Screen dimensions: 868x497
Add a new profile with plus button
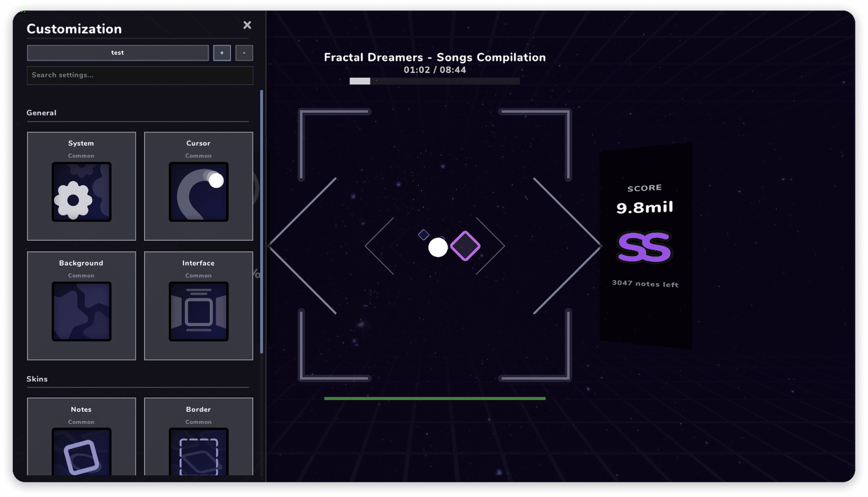click(222, 53)
